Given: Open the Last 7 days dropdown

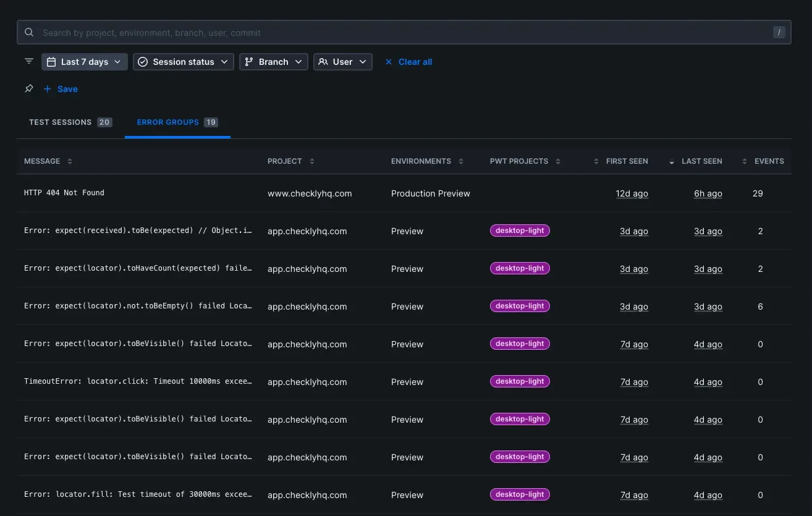Looking at the screenshot, I should click(x=85, y=62).
